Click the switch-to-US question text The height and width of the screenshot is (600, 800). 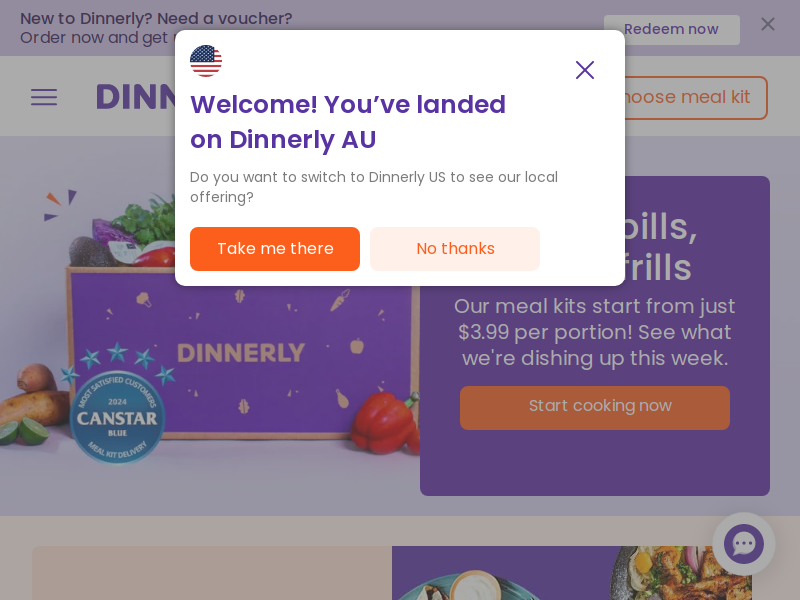click(374, 187)
